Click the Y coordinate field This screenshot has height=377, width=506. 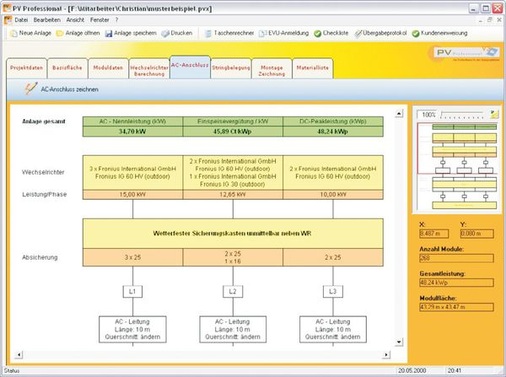pyautogui.click(x=477, y=233)
